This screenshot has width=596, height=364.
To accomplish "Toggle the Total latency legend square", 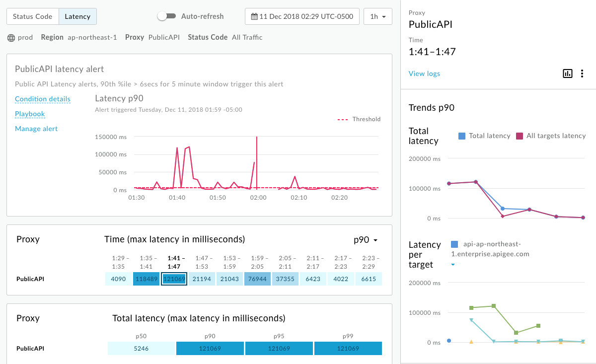I will pyautogui.click(x=462, y=136).
